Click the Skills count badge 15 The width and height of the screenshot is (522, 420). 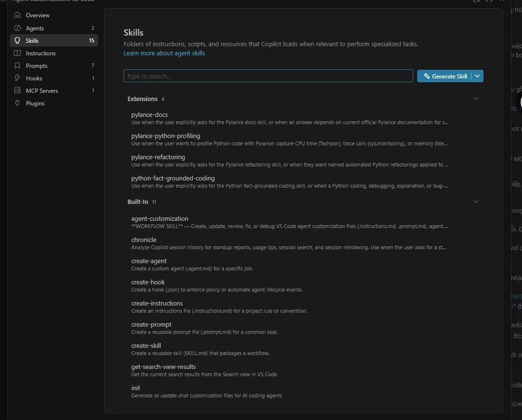(x=91, y=40)
